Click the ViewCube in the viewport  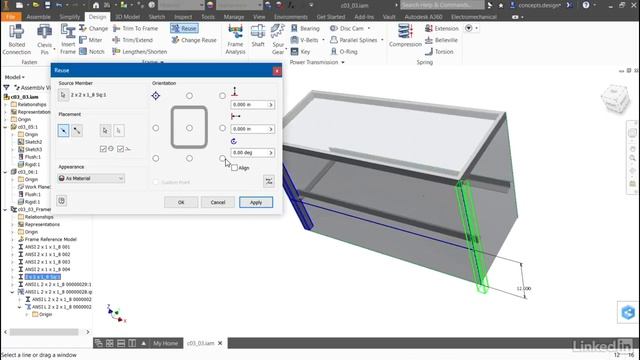[616, 98]
